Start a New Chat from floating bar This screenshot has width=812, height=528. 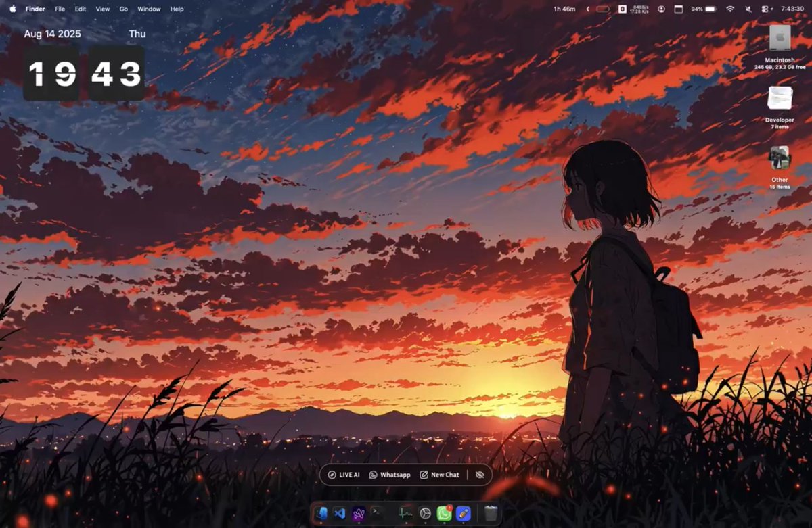439,475
